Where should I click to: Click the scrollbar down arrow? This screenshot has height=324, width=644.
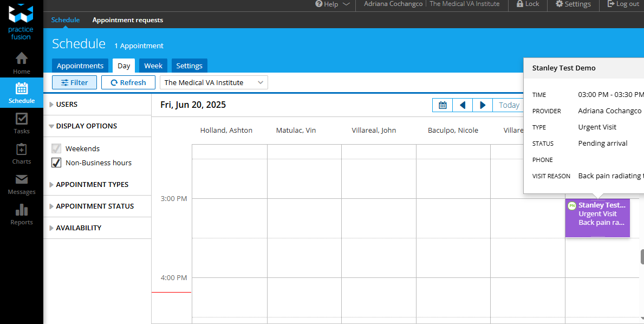[642, 317]
